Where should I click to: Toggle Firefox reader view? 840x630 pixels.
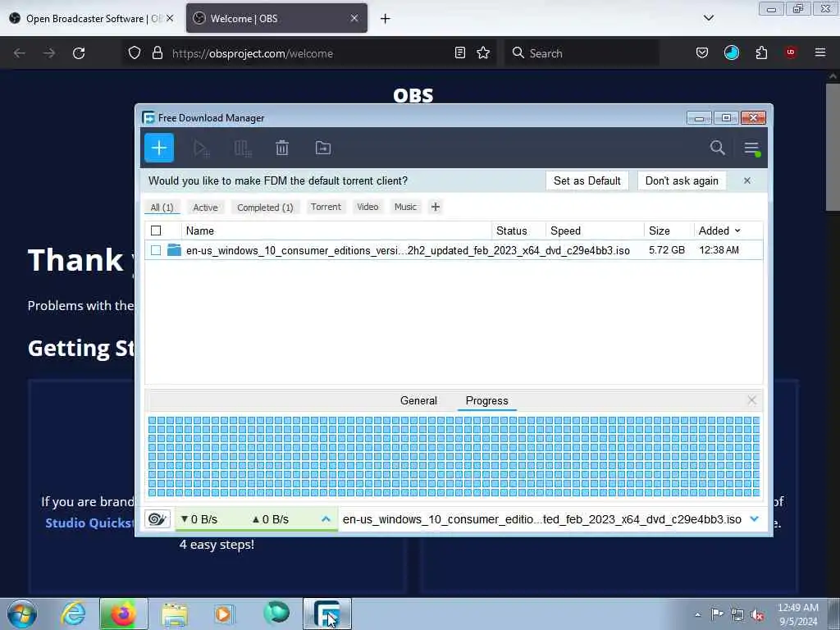coord(459,52)
